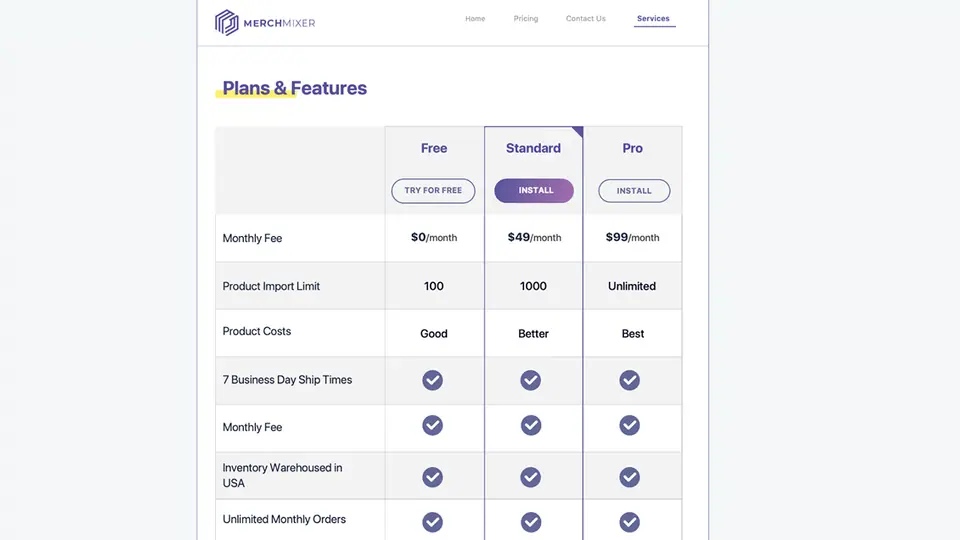The height and width of the screenshot is (540, 960).
Task: Click the $0/month price cell
Action: (x=434, y=238)
